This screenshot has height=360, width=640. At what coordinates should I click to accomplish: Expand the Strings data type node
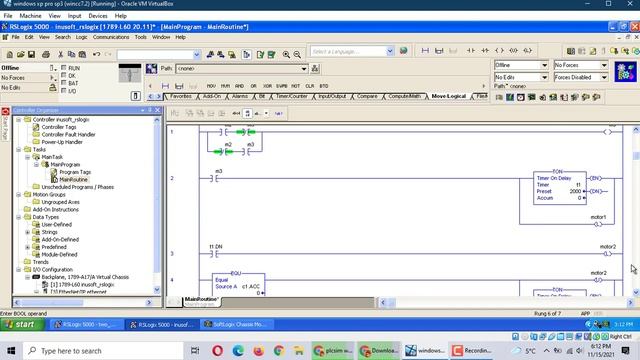point(28,232)
